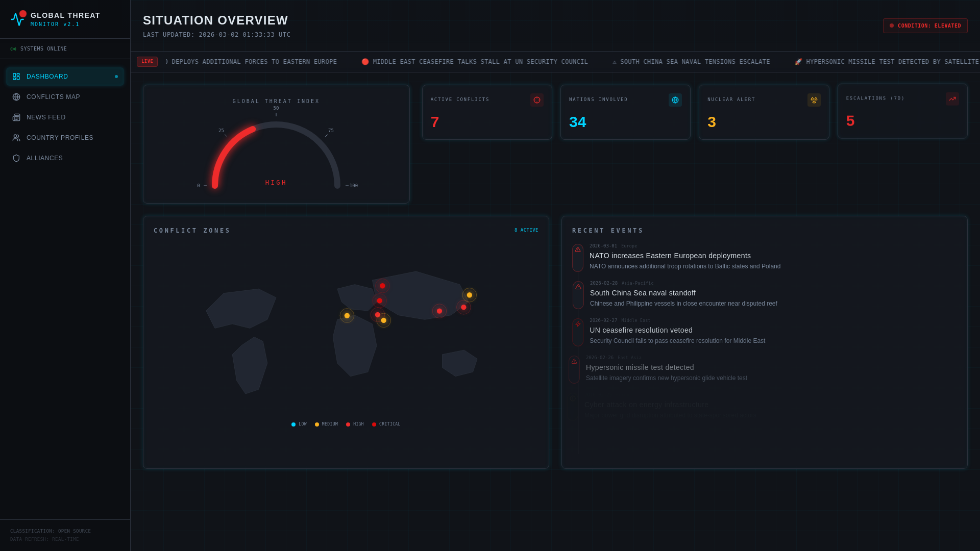Click the CRITICAL legend color dot
The image size is (980, 551).
pos(374,424)
